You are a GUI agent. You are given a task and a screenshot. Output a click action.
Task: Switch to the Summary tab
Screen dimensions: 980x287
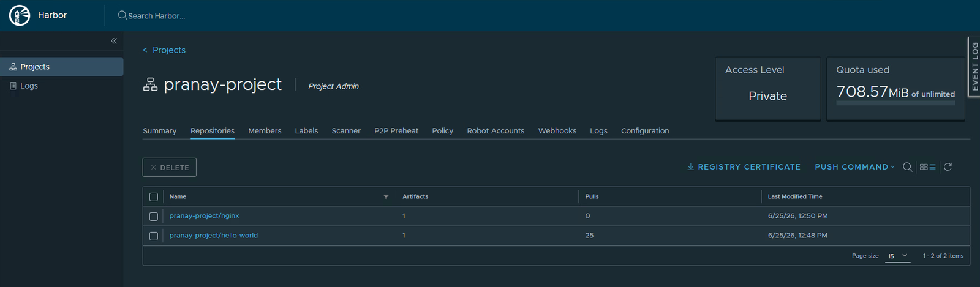(x=159, y=131)
